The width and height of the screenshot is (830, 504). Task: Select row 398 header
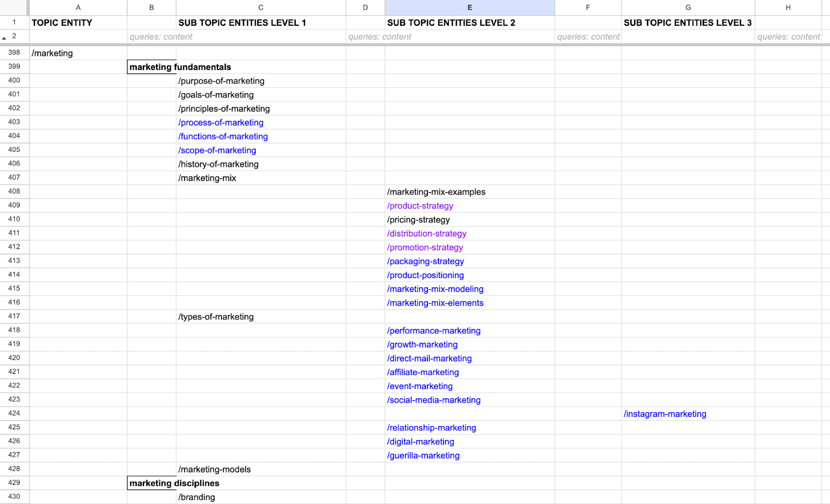(x=14, y=52)
